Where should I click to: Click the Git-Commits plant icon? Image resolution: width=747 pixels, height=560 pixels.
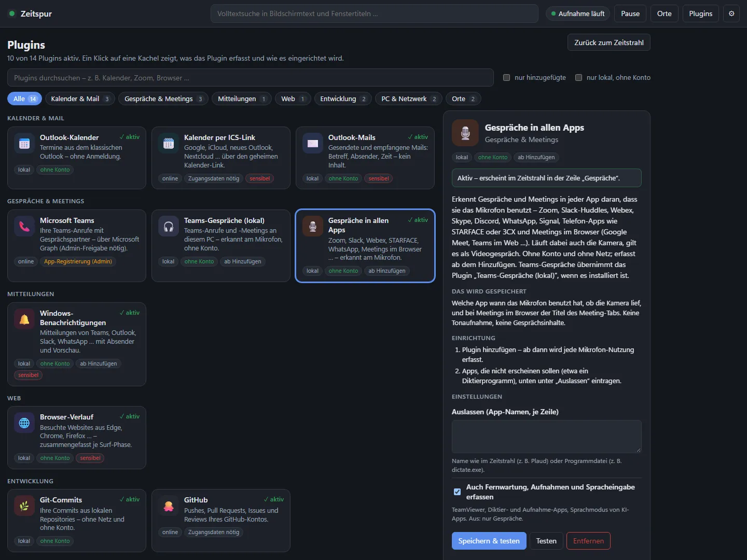tap(24, 506)
